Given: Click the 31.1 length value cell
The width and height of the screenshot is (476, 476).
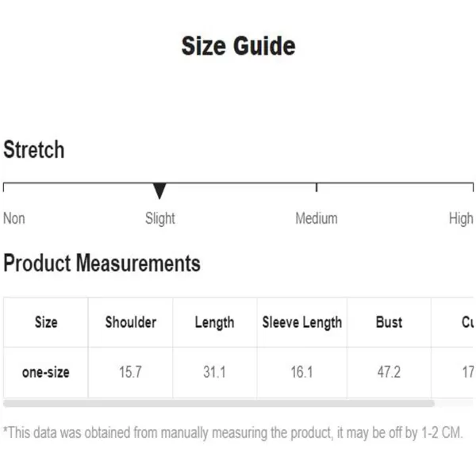Looking at the screenshot, I should tap(215, 373).
